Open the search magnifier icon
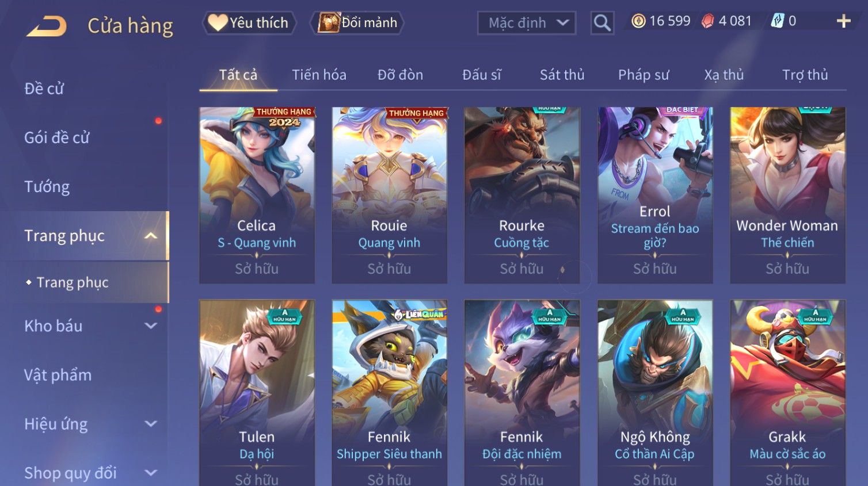Image resolution: width=868 pixels, height=486 pixels. coord(602,23)
